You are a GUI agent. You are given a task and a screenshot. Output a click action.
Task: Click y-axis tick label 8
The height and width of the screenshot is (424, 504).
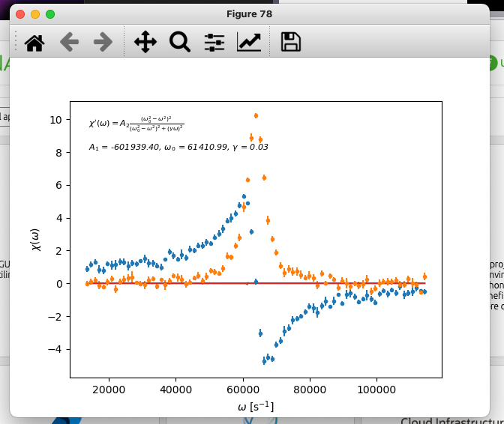pyautogui.click(x=58, y=153)
